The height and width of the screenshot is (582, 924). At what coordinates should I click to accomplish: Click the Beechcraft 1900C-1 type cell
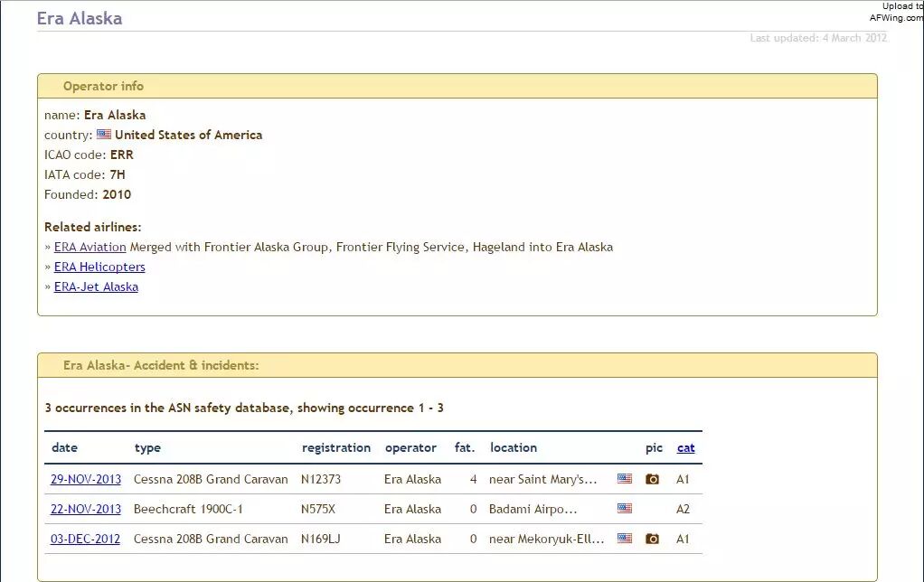coord(188,509)
